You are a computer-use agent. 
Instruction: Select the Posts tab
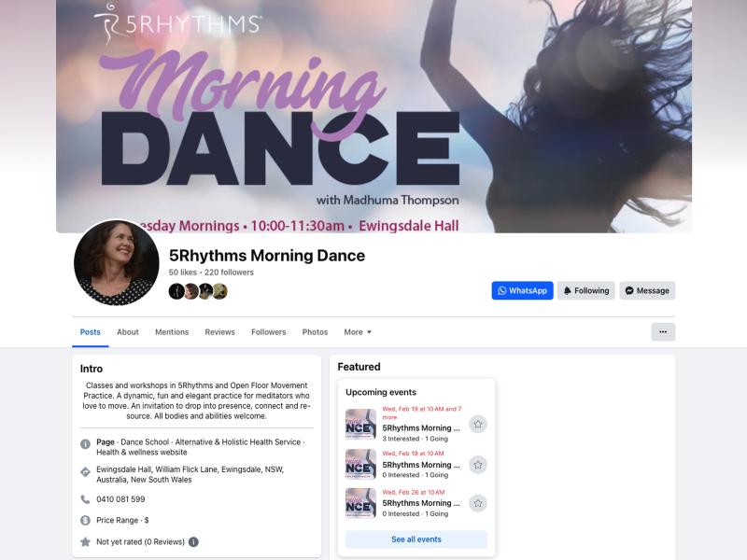(90, 332)
